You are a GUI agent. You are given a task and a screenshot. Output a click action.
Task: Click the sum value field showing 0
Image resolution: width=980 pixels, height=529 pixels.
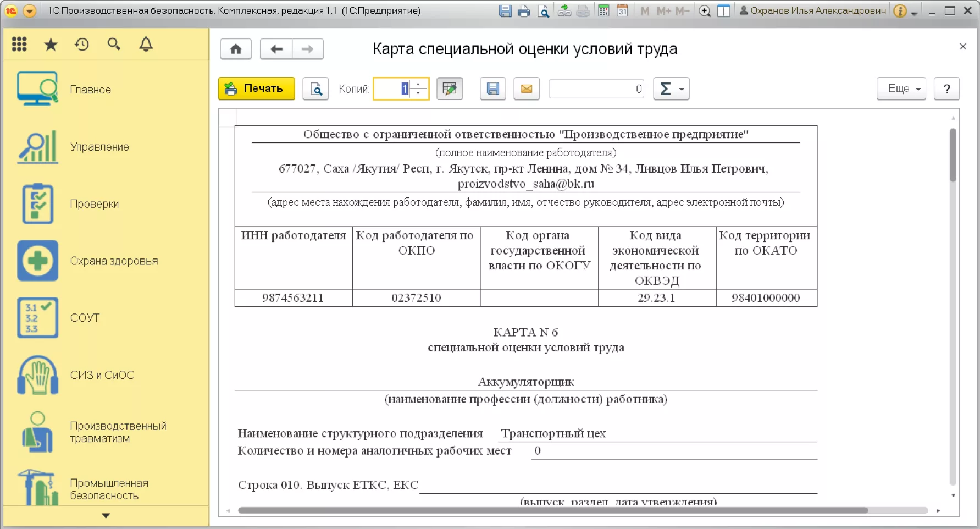click(x=596, y=89)
